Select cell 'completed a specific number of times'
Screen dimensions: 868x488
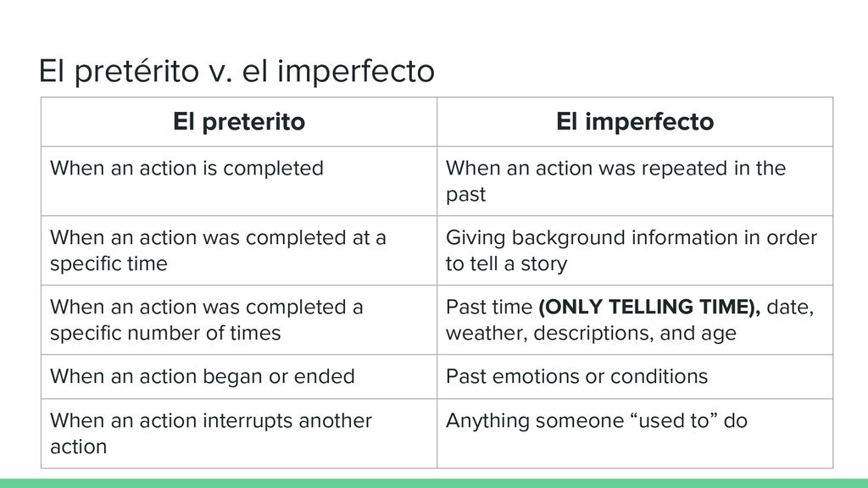tap(239, 319)
